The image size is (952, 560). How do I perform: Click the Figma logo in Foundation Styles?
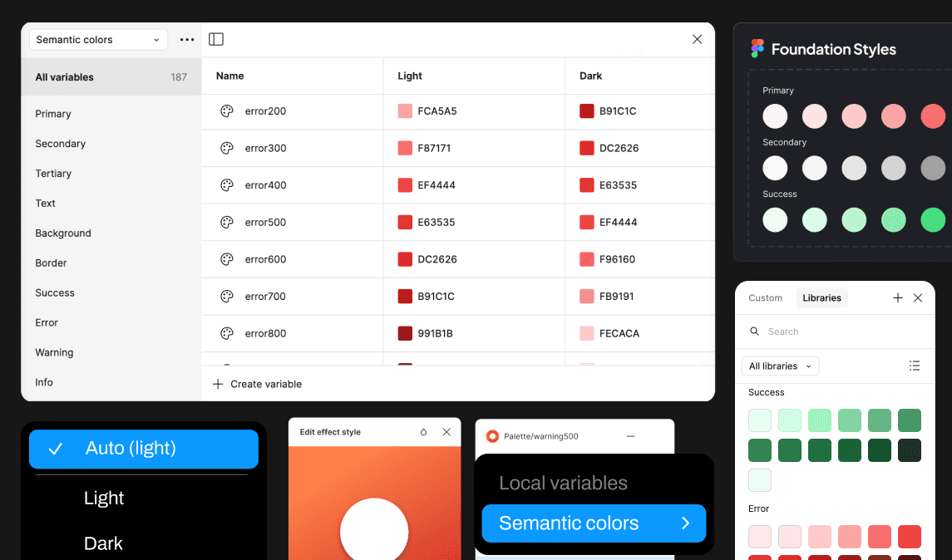click(757, 48)
